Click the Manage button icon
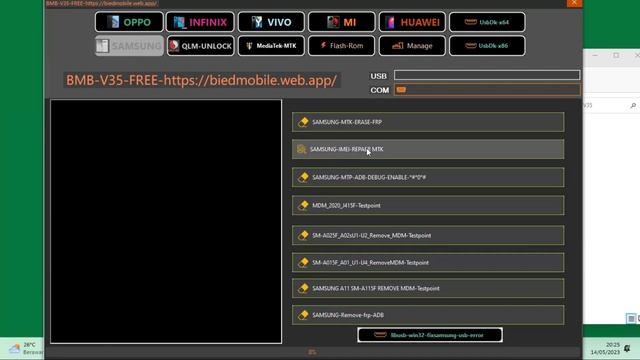This screenshot has height=360, width=640. pos(398,46)
